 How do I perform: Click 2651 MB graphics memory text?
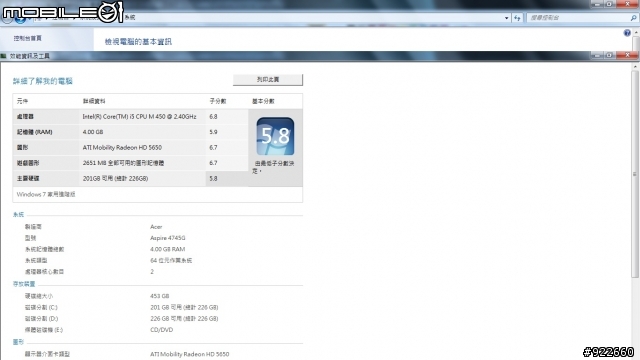[x=123, y=163]
